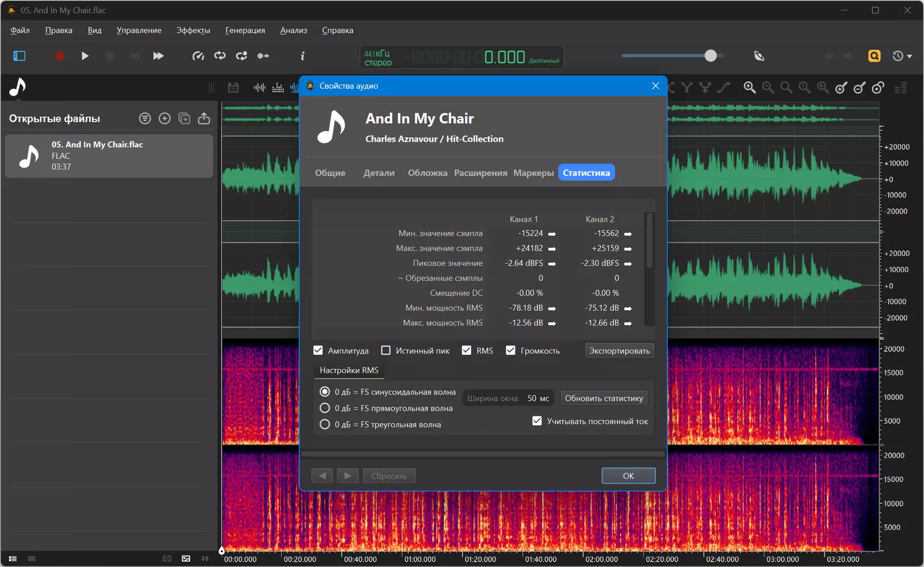Switch to the Расширения tab

pyautogui.click(x=481, y=173)
